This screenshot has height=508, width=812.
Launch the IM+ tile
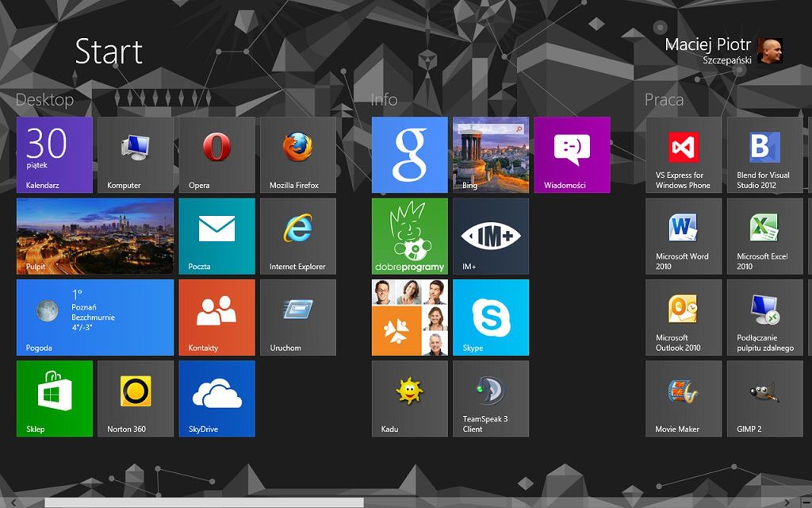coord(491,236)
